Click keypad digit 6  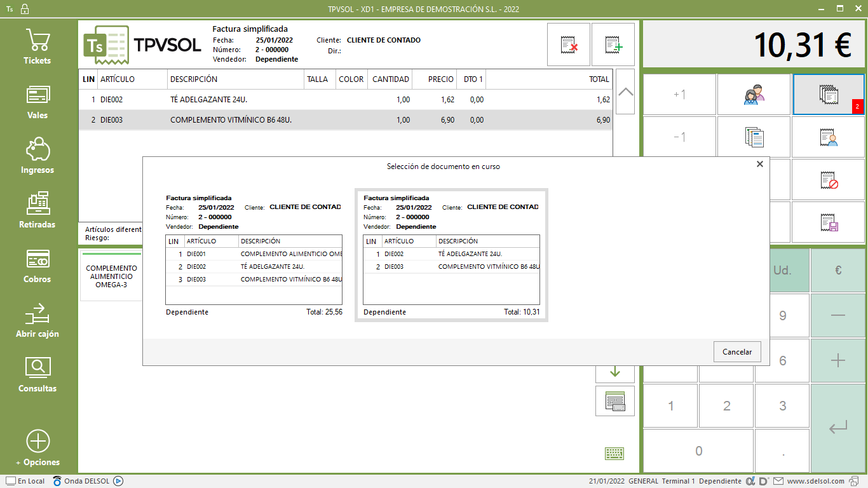[x=782, y=360]
